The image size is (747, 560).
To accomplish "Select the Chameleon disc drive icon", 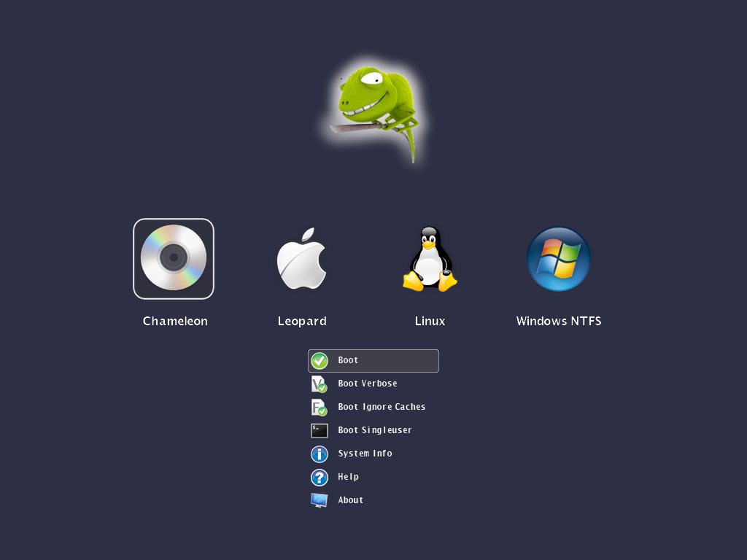I will pyautogui.click(x=174, y=258).
